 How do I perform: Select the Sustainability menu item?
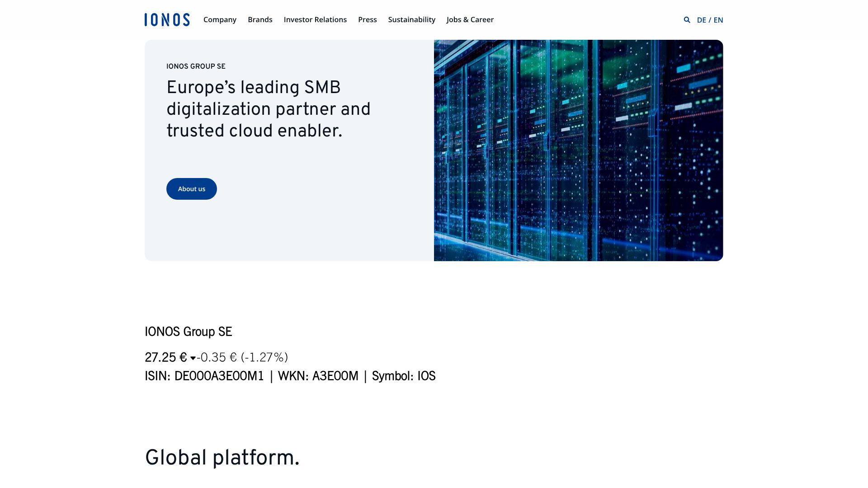pyautogui.click(x=411, y=19)
